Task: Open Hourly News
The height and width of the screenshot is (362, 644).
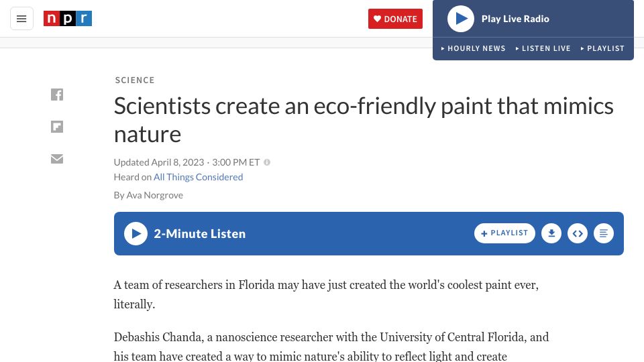Action: point(473,48)
